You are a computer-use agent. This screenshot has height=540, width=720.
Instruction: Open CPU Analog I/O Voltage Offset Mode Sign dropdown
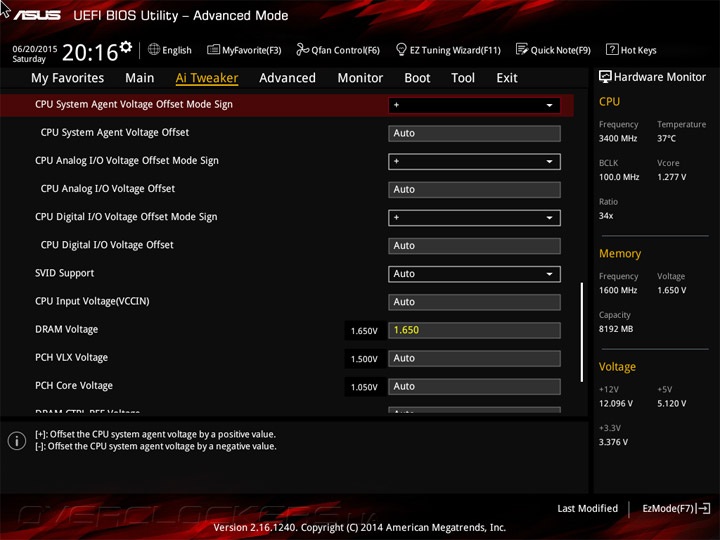(474, 162)
